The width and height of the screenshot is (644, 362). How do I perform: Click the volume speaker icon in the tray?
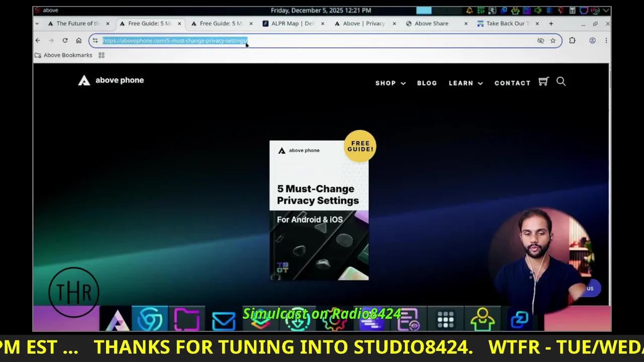click(538, 10)
